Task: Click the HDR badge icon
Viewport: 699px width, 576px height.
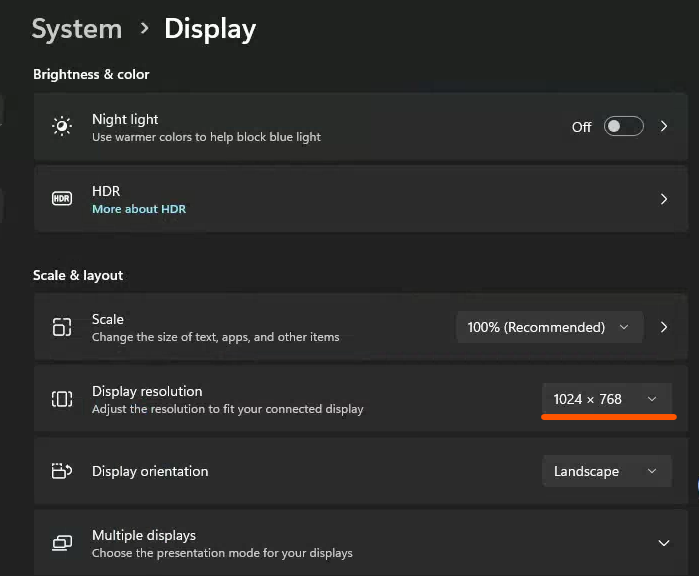Action: (62, 199)
